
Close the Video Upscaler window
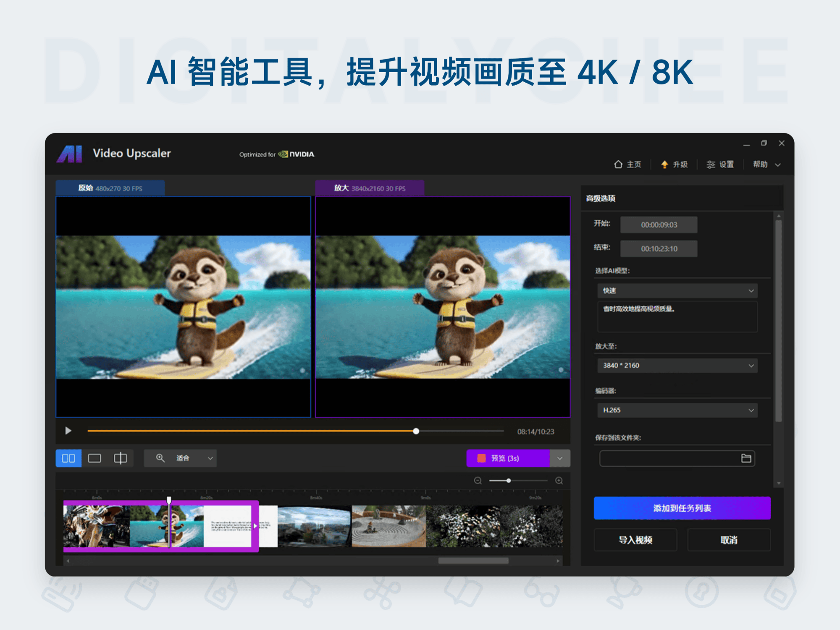click(782, 143)
